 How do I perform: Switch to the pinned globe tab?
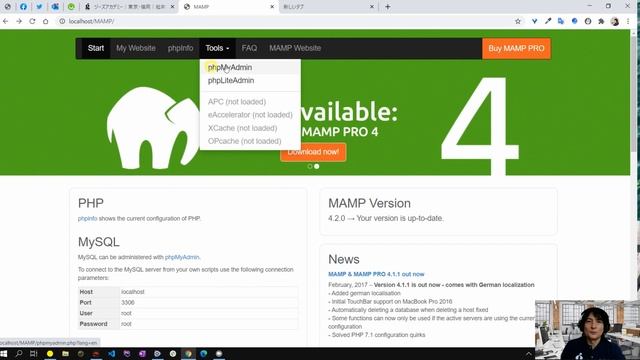(x=7, y=7)
